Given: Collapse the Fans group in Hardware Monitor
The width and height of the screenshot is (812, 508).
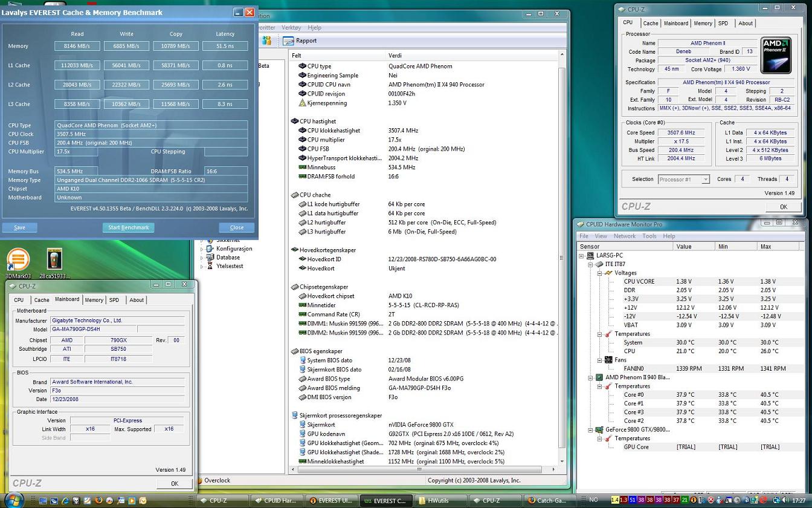Looking at the screenshot, I should pos(599,360).
